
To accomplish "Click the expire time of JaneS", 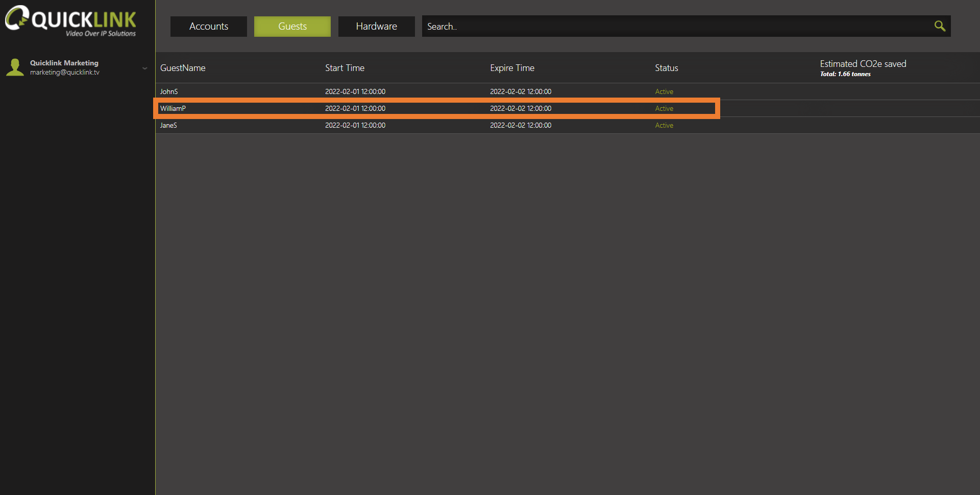I will (521, 125).
